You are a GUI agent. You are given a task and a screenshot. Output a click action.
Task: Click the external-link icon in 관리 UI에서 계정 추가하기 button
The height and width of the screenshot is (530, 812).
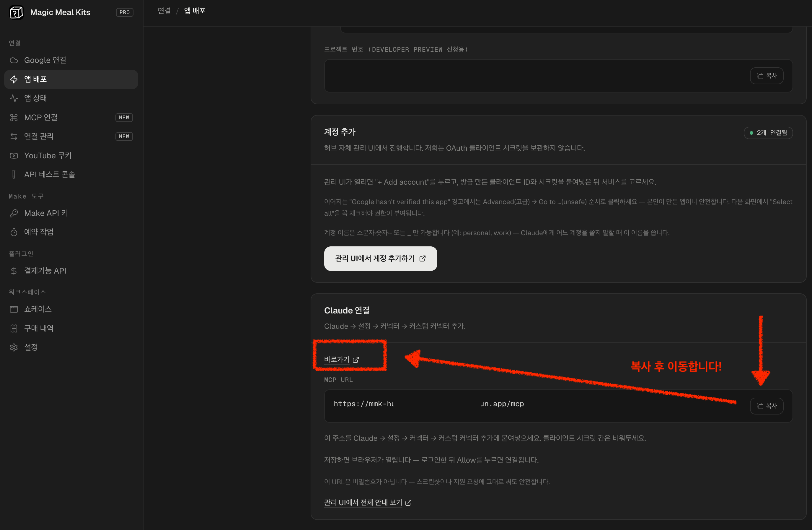[x=422, y=259]
